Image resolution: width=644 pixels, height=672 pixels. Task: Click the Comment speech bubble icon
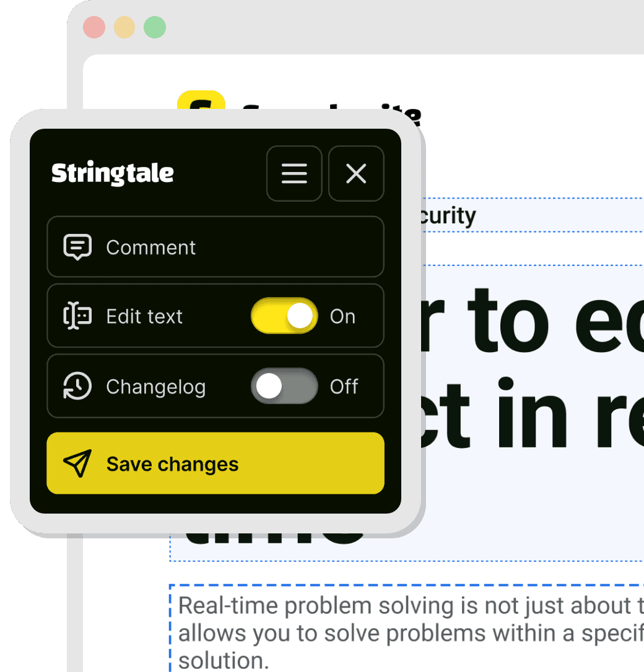(x=78, y=247)
